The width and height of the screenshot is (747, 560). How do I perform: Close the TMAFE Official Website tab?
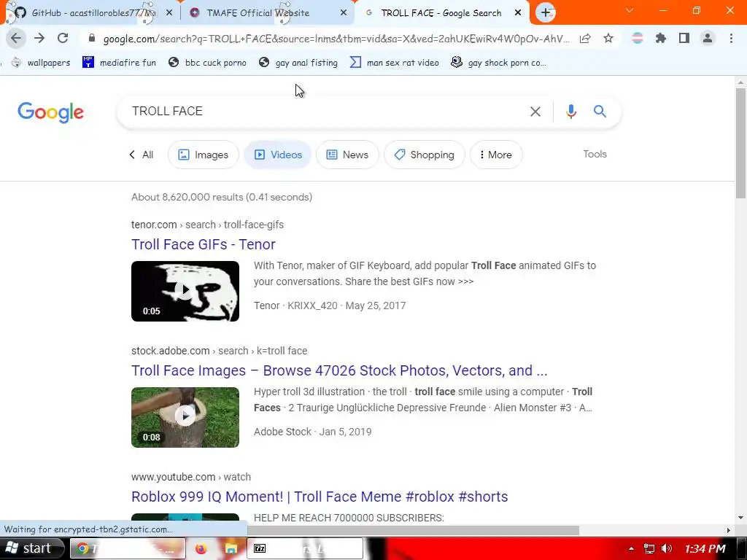pyautogui.click(x=344, y=13)
